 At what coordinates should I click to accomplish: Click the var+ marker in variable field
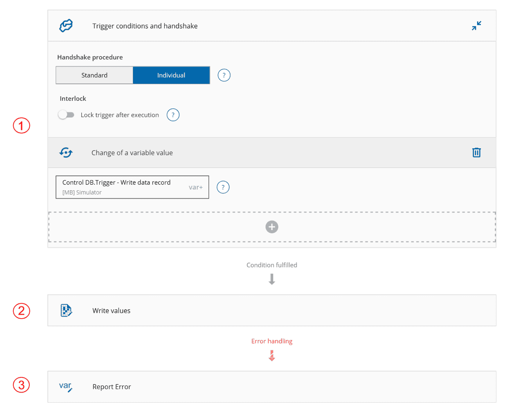coord(196,187)
